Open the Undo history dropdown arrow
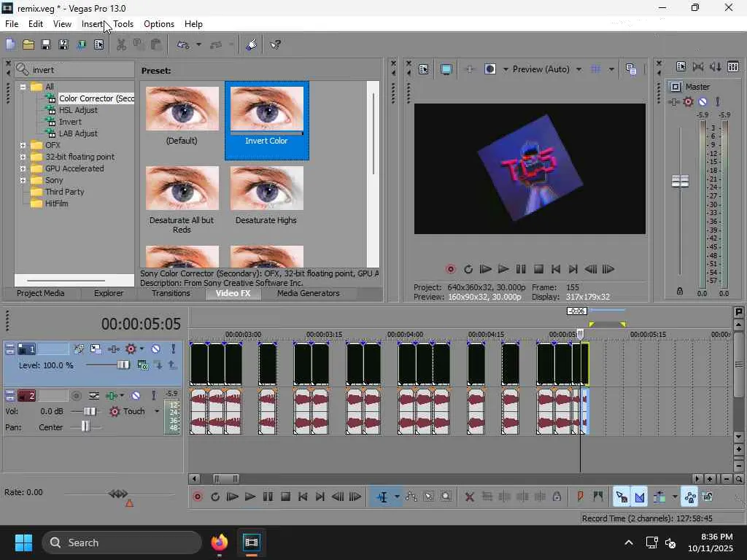 point(198,44)
